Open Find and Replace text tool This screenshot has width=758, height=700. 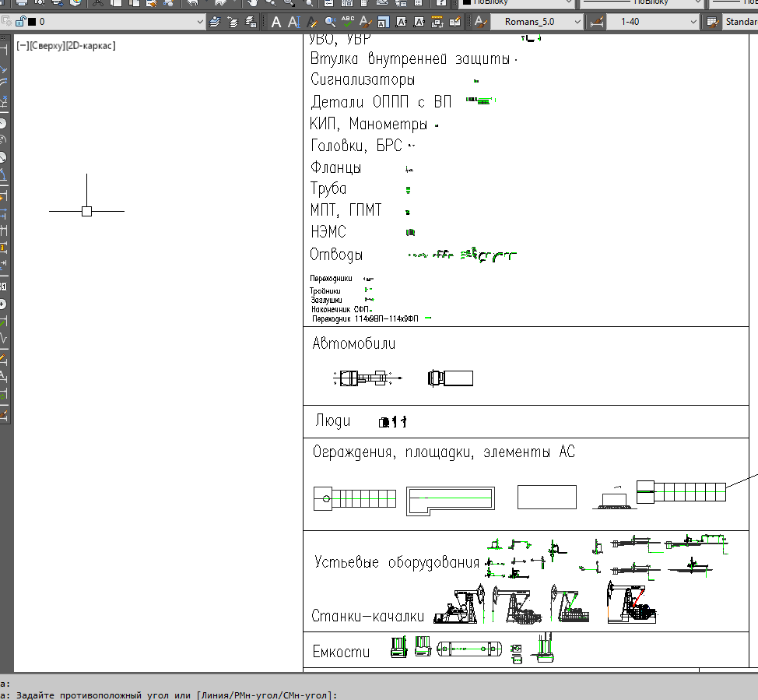(x=330, y=22)
